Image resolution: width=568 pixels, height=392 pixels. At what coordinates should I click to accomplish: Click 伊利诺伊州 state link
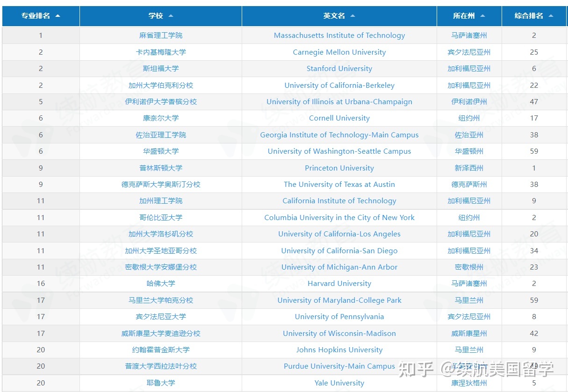(469, 102)
